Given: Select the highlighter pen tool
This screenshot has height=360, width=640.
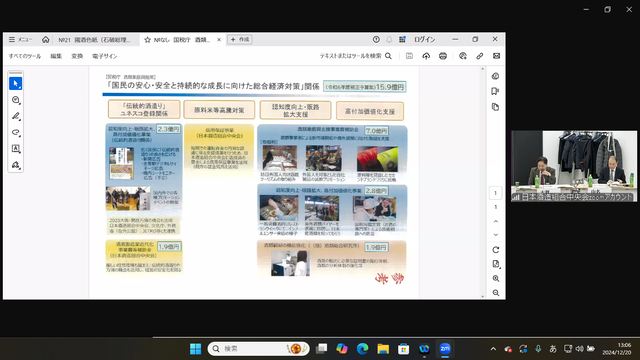Looking at the screenshot, I should pyautogui.click(x=16, y=116).
